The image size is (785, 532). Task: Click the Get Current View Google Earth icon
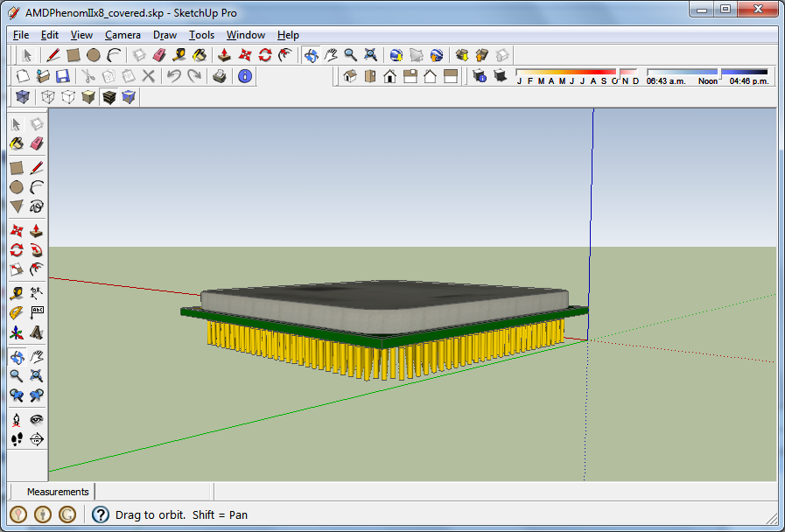coord(396,55)
